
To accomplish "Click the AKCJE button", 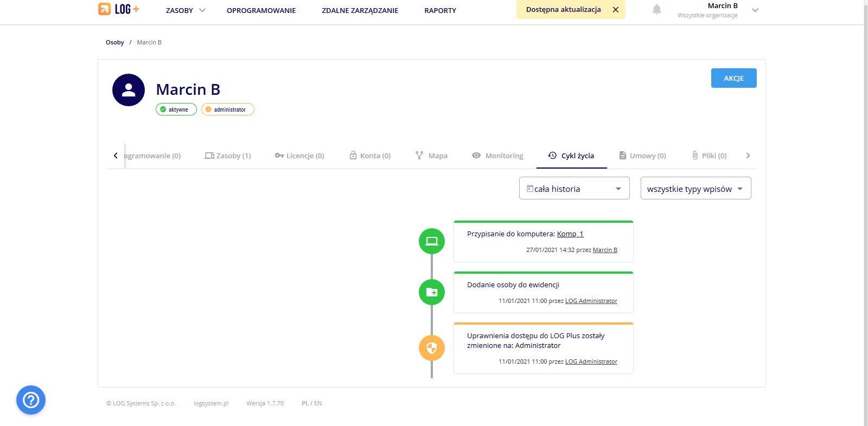I will pos(733,78).
